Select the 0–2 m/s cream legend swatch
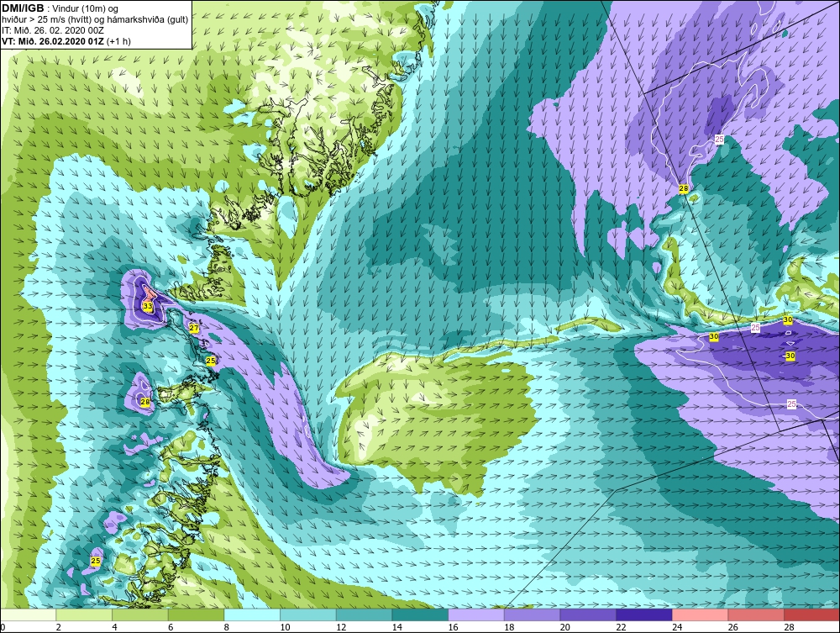 point(29,615)
